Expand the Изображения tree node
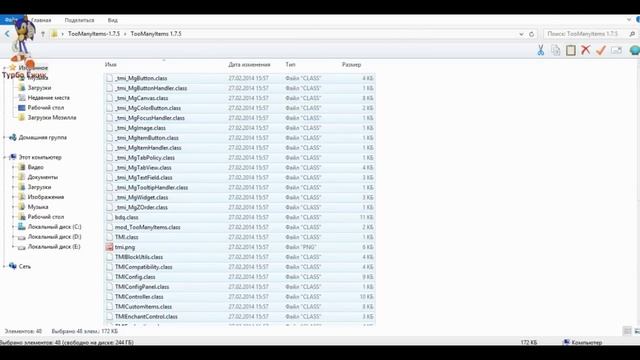The height and width of the screenshot is (360, 640). click(13, 197)
